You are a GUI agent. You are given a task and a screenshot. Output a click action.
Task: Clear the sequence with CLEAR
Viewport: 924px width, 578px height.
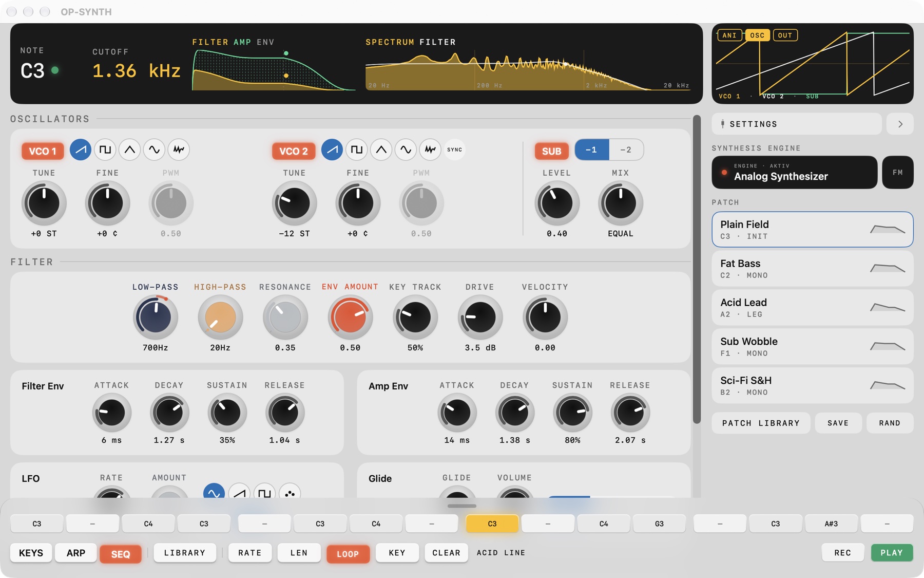pyautogui.click(x=447, y=553)
